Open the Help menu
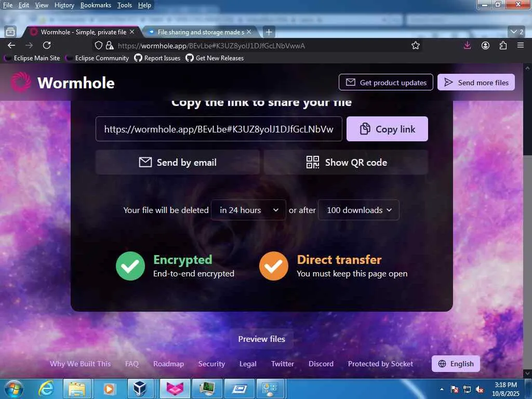The height and width of the screenshot is (399, 532). tap(144, 5)
